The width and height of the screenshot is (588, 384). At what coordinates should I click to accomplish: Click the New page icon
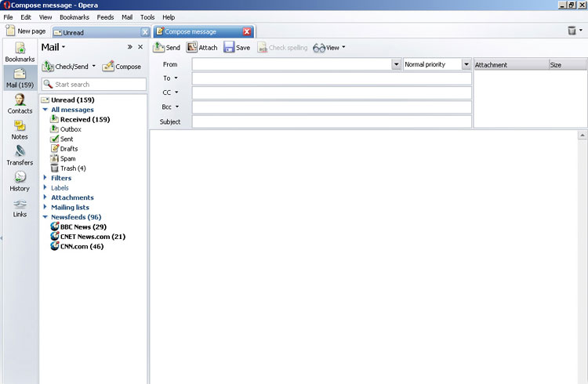click(10, 31)
